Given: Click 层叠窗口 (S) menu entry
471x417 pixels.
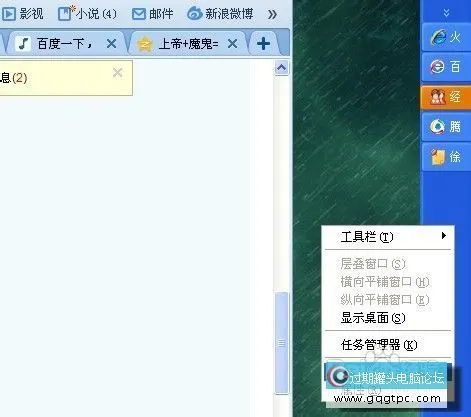Looking at the screenshot, I should [388, 264].
